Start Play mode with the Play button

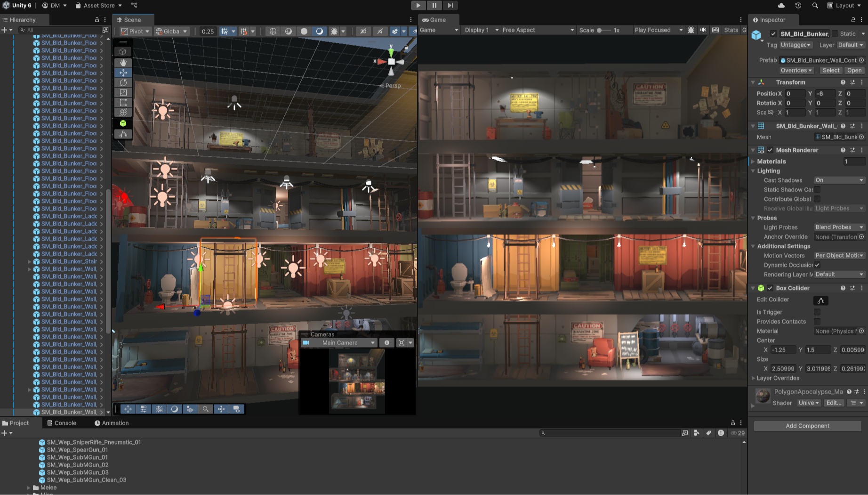(x=418, y=5)
